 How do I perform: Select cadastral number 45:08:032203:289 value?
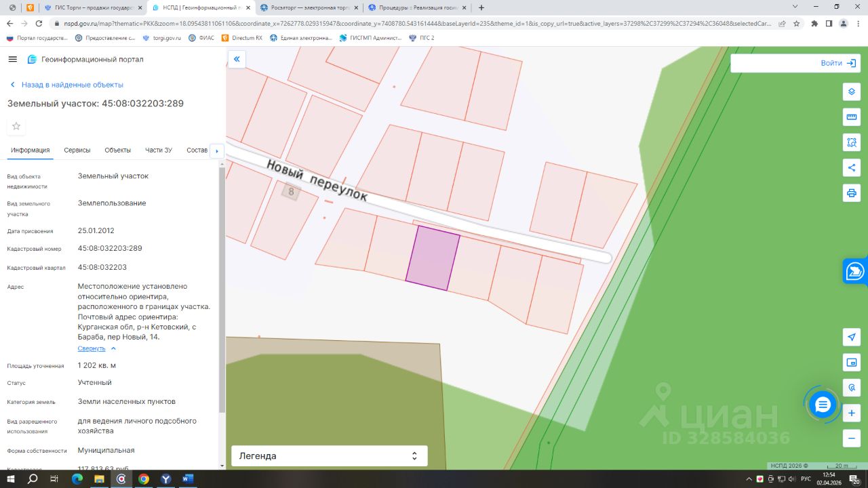click(110, 248)
